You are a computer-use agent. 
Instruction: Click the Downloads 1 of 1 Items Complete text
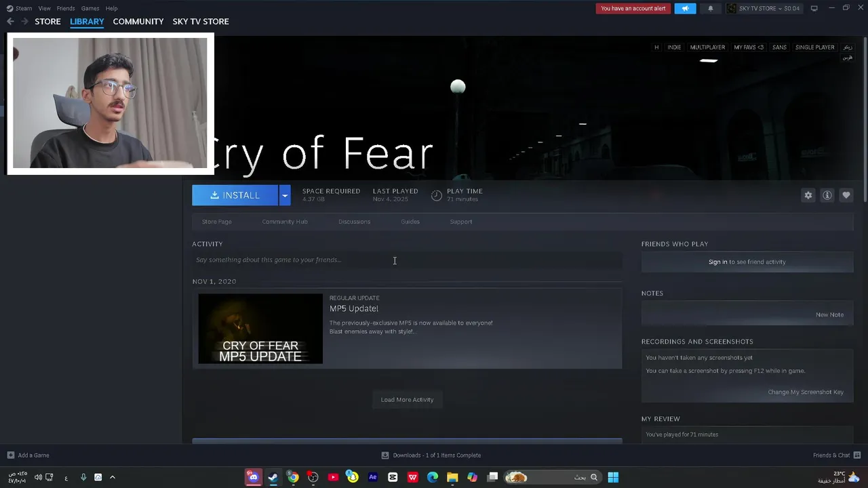coord(437,455)
